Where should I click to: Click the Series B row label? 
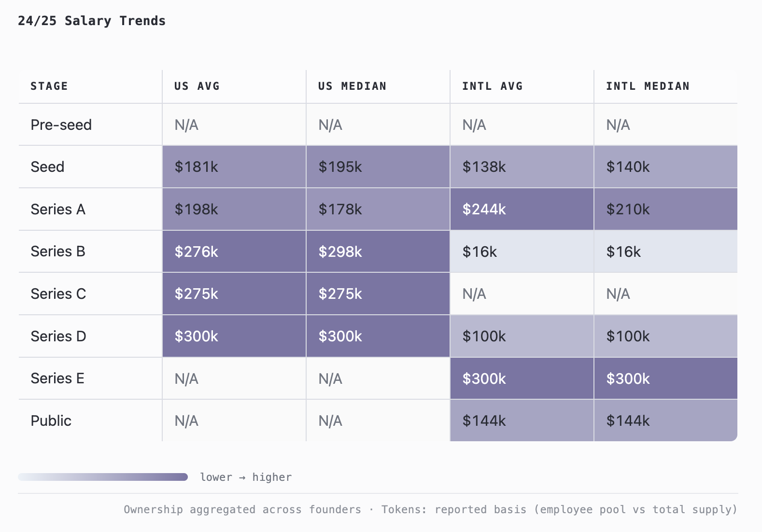[x=58, y=251]
